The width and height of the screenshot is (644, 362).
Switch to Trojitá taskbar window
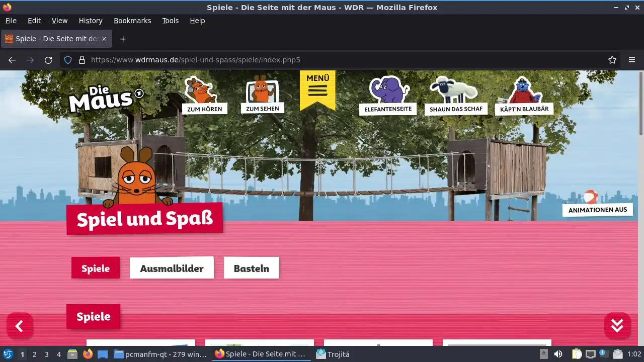click(x=333, y=354)
